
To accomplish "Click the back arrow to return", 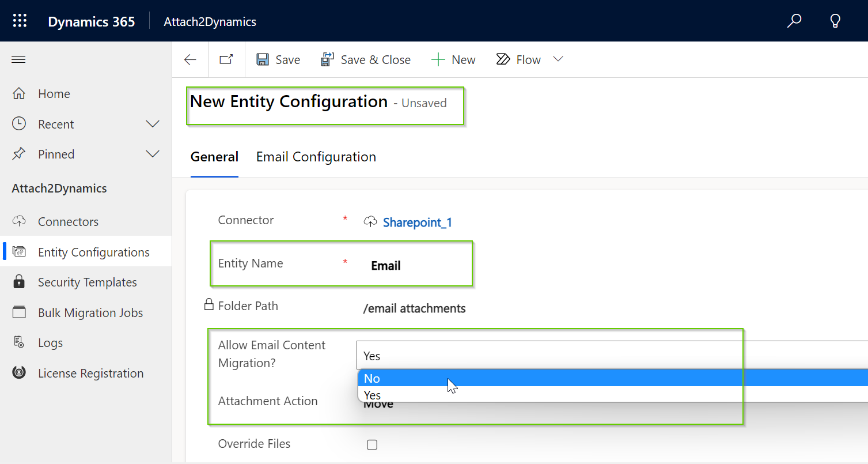I will pos(190,59).
